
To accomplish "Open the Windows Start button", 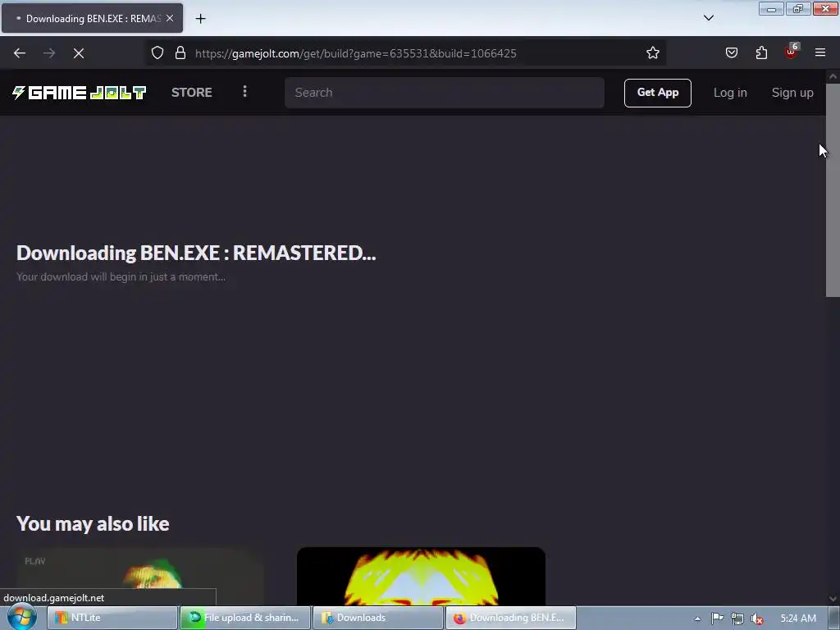I will coord(22,618).
